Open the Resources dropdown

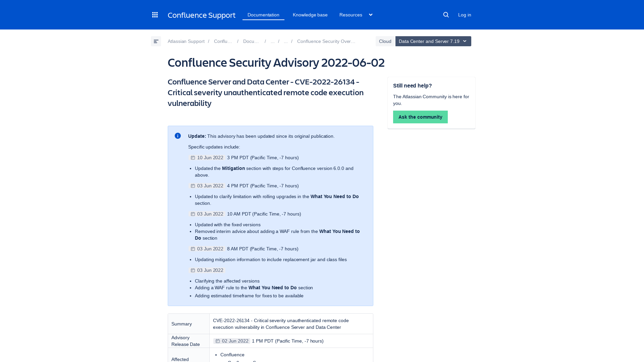click(x=355, y=15)
